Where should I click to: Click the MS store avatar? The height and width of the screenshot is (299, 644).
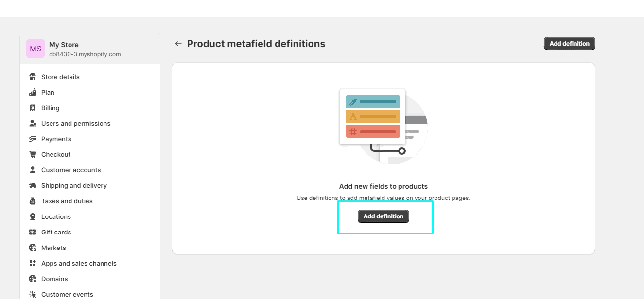[x=35, y=49]
